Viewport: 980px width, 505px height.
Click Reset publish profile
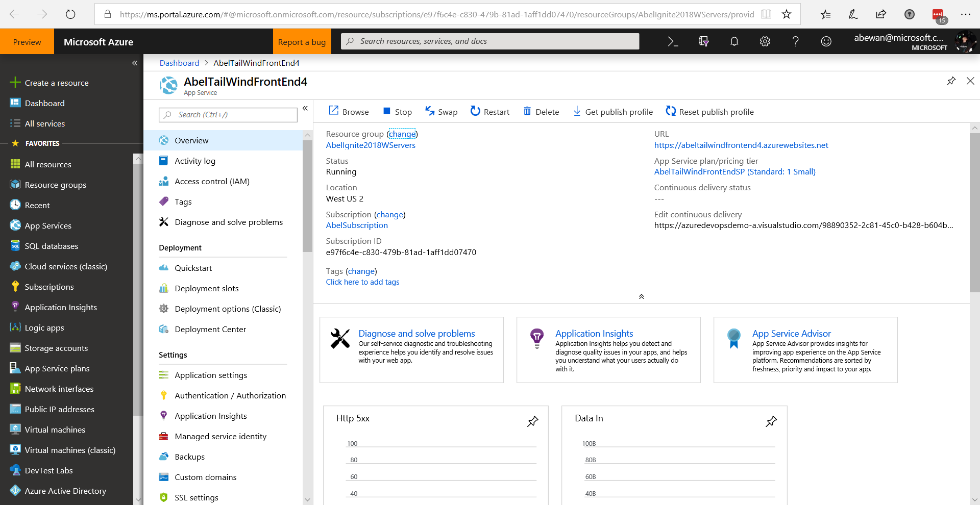(x=709, y=112)
